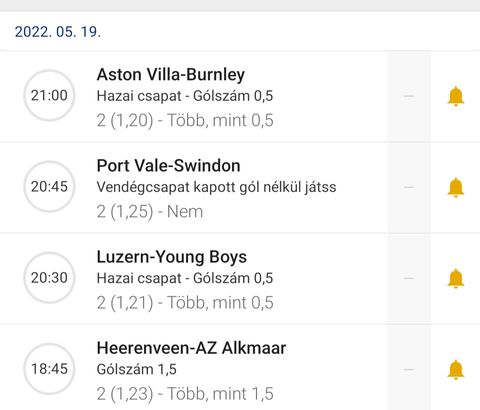The image size is (480, 410).
Task: Open the Heerenveen-AZ Alkmaar match
Action: click(x=191, y=348)
